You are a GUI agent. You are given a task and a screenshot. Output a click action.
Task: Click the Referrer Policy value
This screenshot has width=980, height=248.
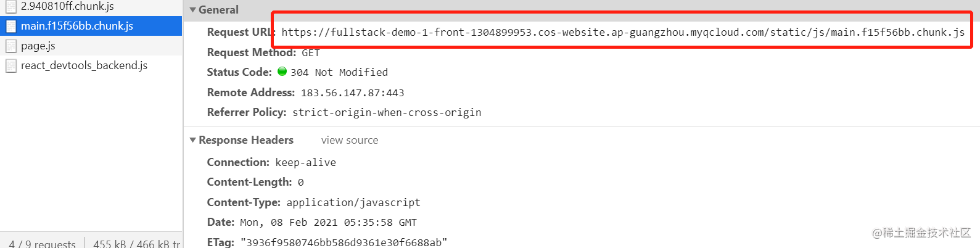click(x=387, y=113)
